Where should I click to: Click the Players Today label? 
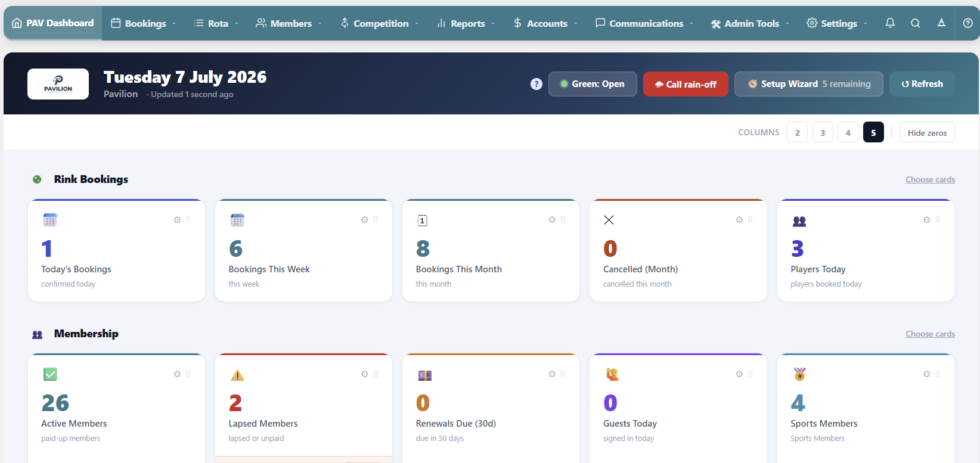coord(818,269)
